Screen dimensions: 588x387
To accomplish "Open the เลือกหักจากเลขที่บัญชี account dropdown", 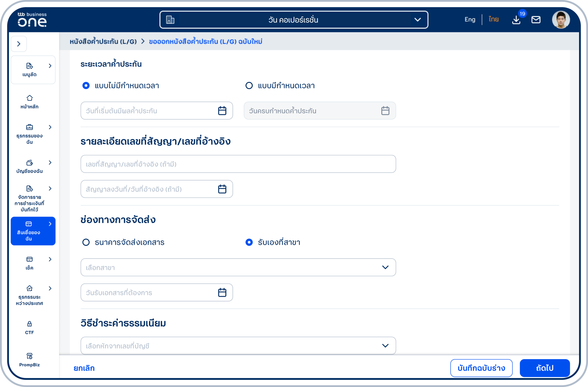I will pyautogui.click(x=238, y=346).
